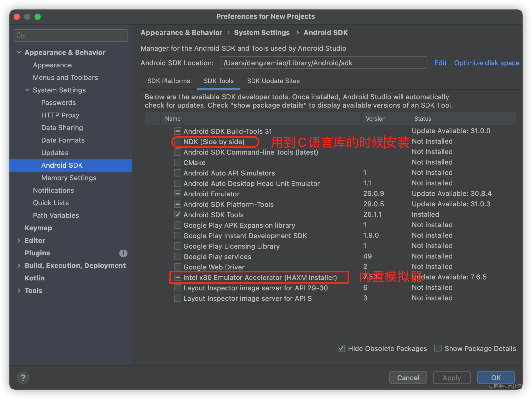Image resolution: width=532 pixels, height=399 pixels.
Task: Expand the Editor section
Action: point(19,240)
